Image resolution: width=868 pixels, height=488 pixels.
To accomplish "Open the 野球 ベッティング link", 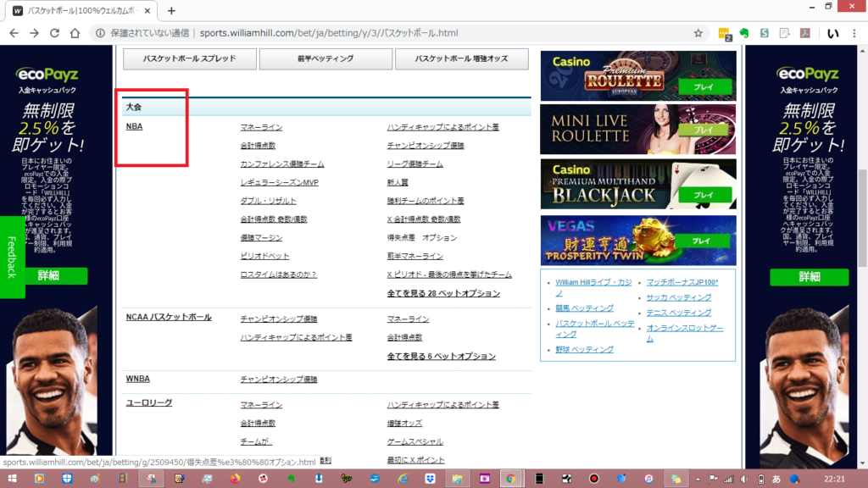I will pos(585,350).
